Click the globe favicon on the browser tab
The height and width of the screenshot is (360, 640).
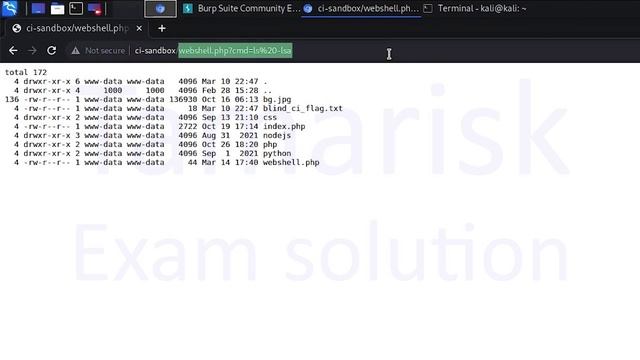tap(17, 28)
